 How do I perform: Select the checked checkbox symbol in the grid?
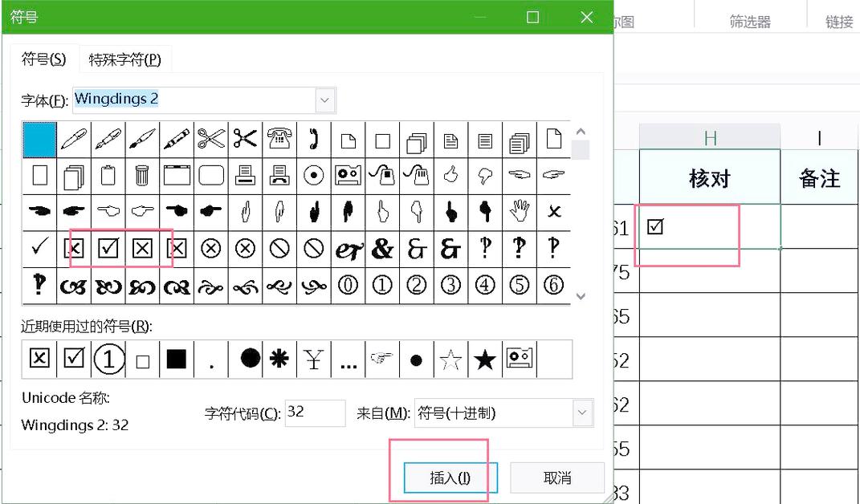(108, 246)
